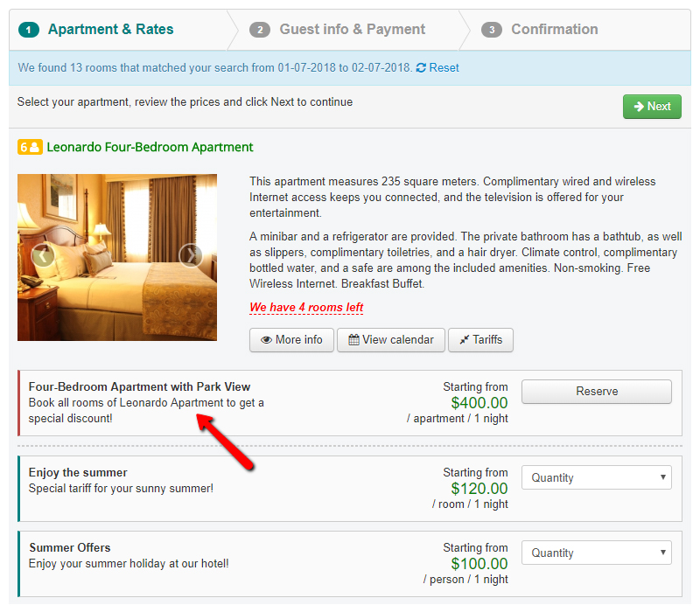
Task: Open the 'We have 4 rooms left' link
Action: click(306, 308)
